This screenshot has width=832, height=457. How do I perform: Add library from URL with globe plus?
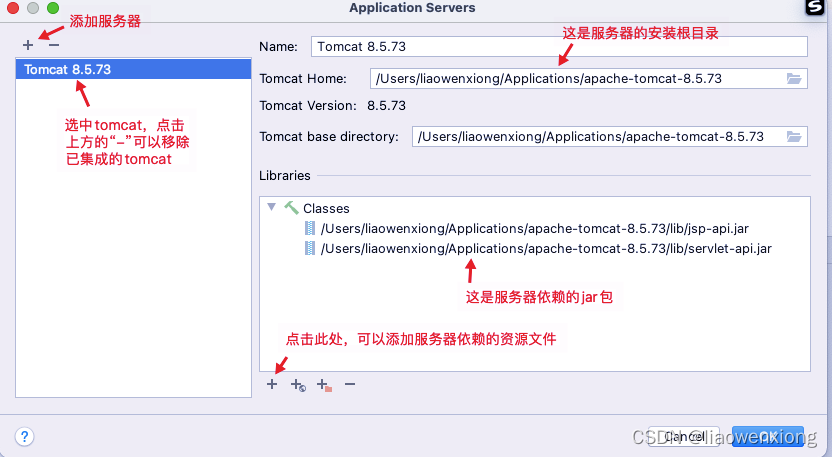click(x=298, y=385)
